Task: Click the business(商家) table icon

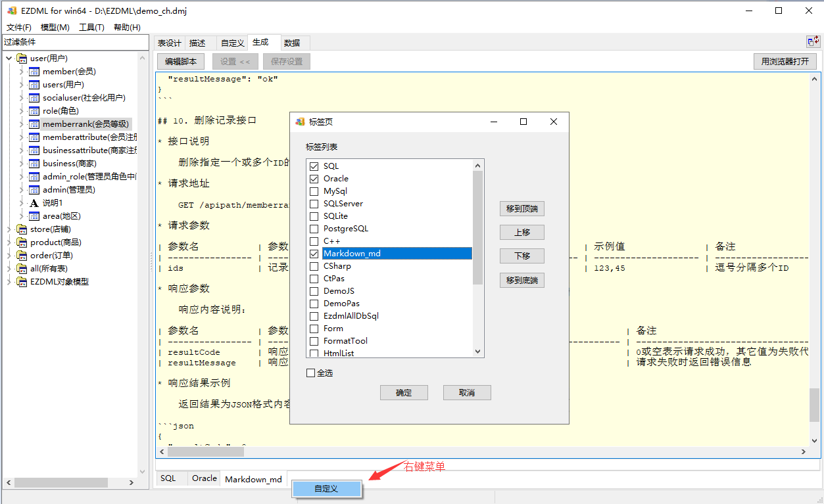Action: point(34,164)
